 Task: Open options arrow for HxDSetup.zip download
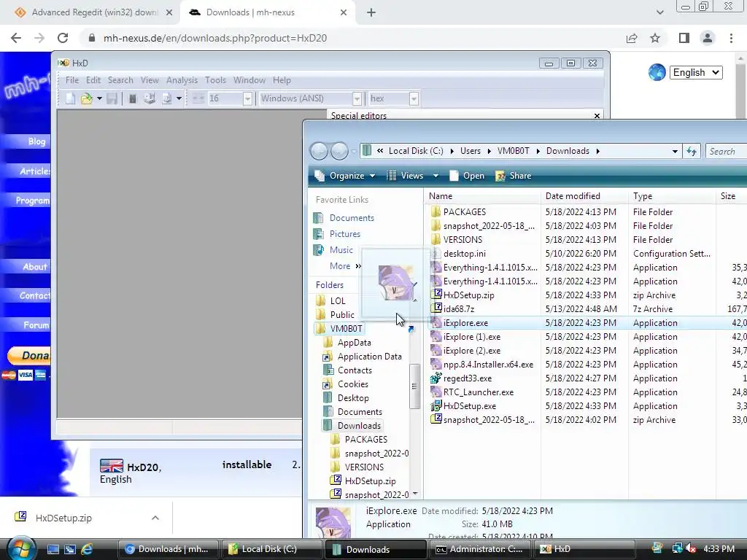pos(155,518)
